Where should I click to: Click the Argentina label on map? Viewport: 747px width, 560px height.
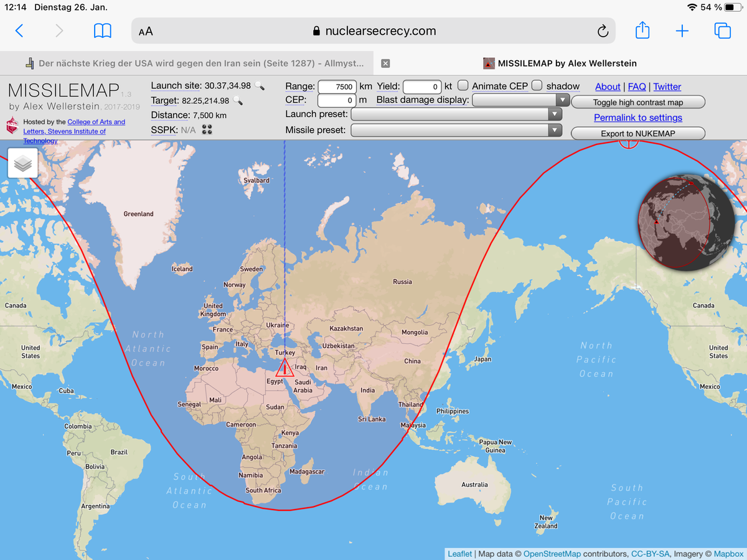[x=95, y=506]
